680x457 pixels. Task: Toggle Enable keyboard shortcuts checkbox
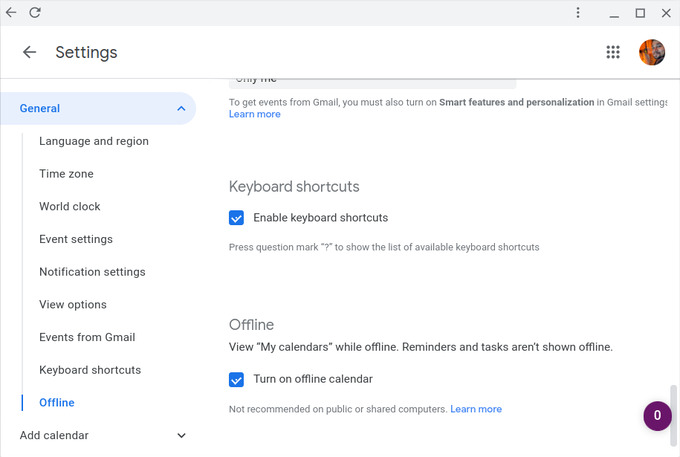pos(236,218)
